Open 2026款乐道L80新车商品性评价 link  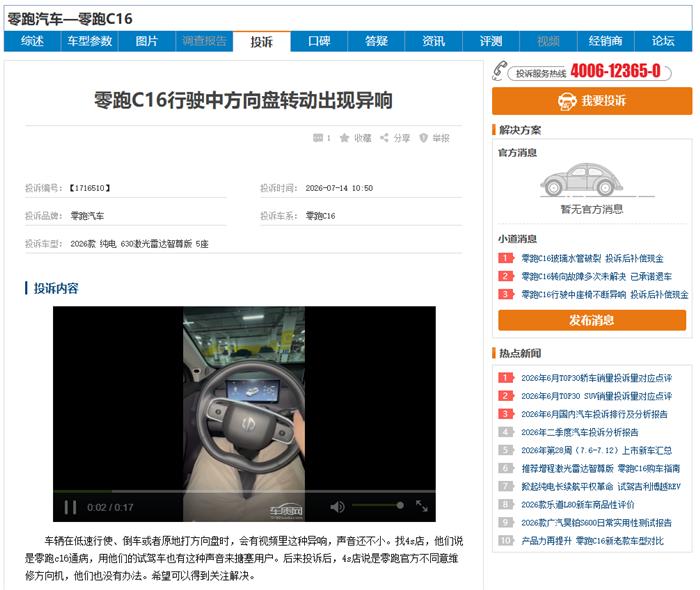tap(578, 505)
